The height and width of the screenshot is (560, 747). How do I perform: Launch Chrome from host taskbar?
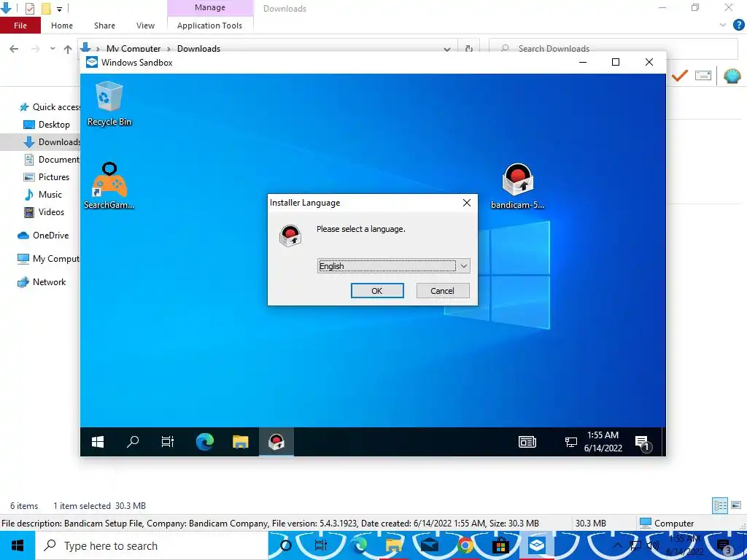(465, 545)
